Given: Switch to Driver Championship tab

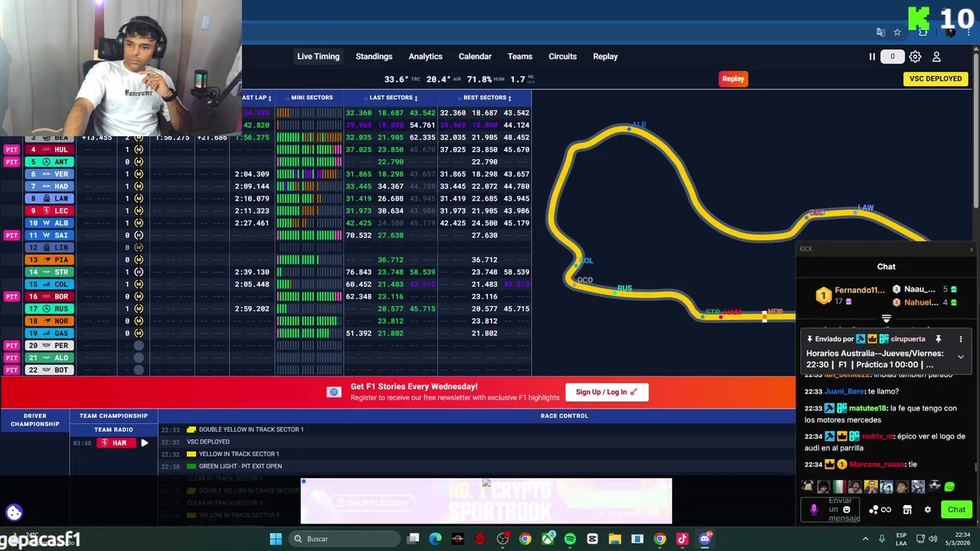Looking at the screenshot, I should click(x=34, y=420).
